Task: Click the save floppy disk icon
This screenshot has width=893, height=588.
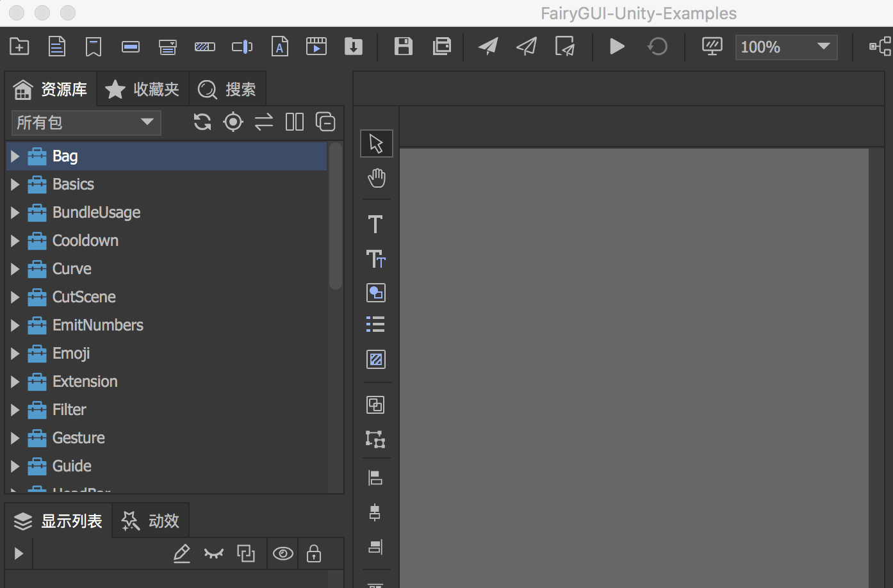Action: coord(403,47)
